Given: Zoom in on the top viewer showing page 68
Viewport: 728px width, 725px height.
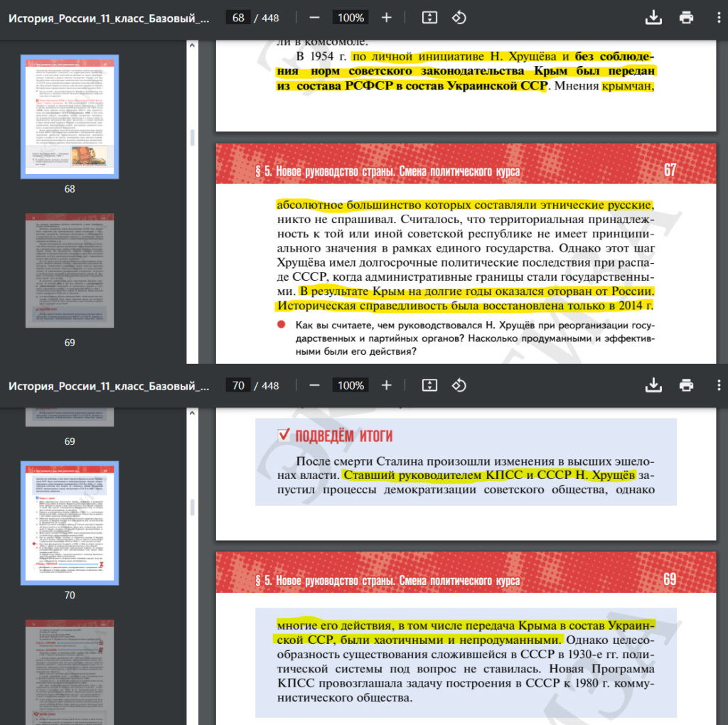Looking at the screenshot, I should [386, 18].
